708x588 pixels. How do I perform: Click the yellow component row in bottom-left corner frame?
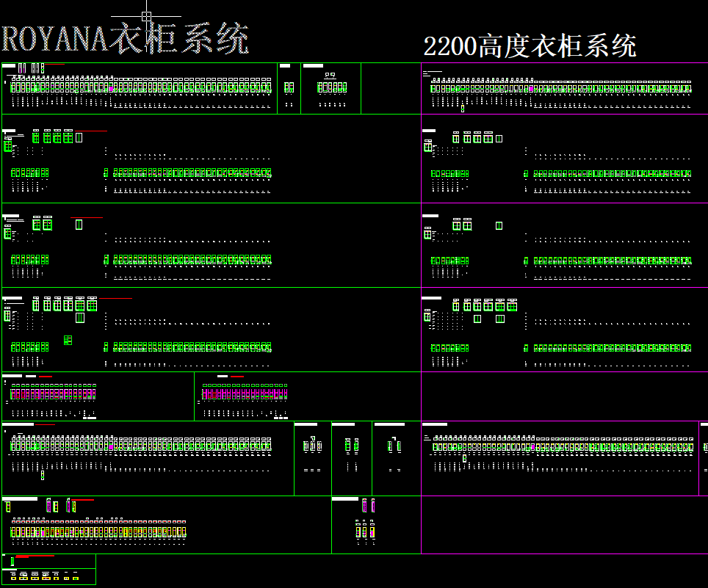pyautogui.click(x=46, y=577)
